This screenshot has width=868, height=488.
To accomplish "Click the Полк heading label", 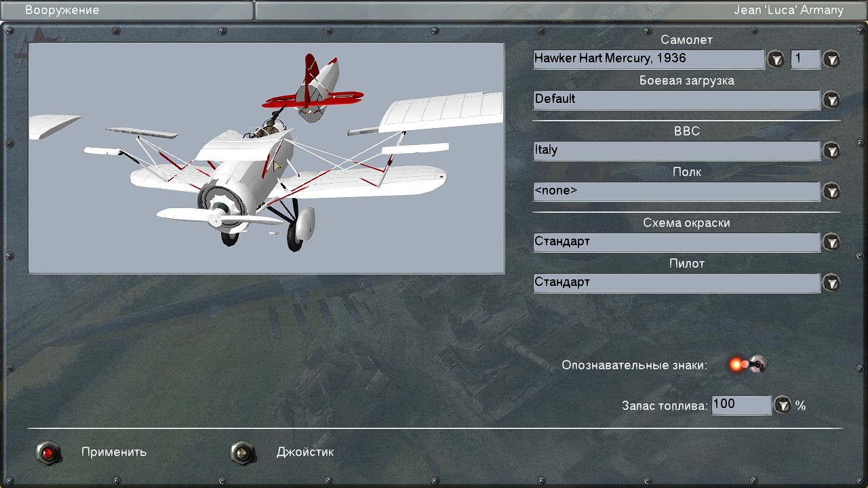I will [687, 172].
